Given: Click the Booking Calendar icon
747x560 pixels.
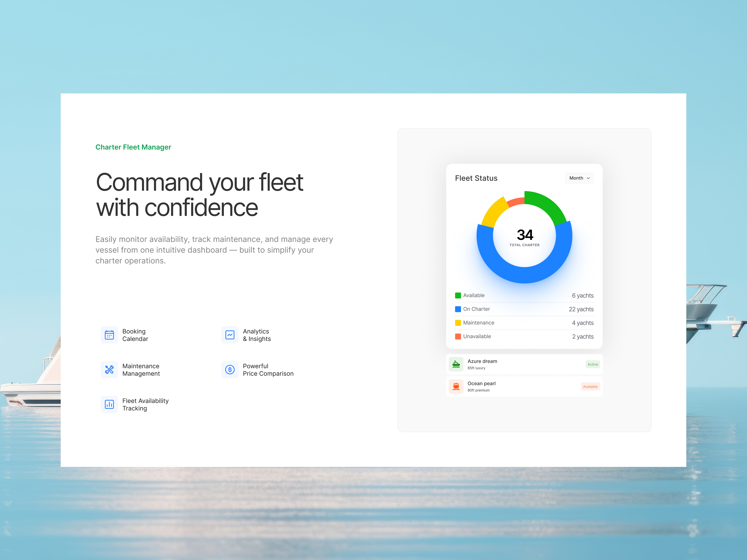Looking at the screenshot, I should tap(109, 335).
